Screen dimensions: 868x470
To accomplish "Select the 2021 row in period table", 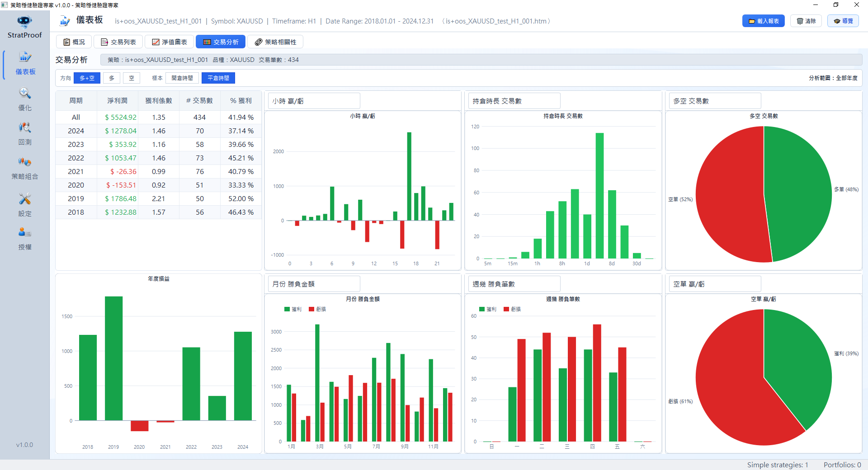I will [x=158, y=171].
